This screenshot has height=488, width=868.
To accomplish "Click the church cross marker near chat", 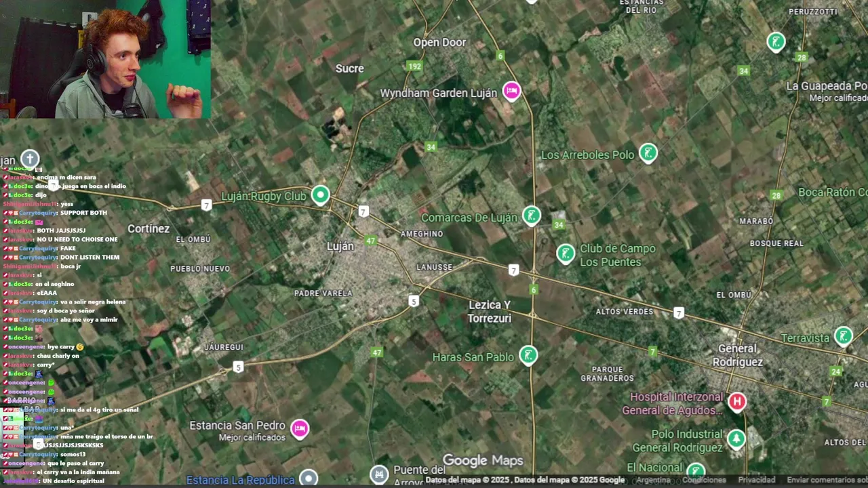I will [x=30, y=159].
